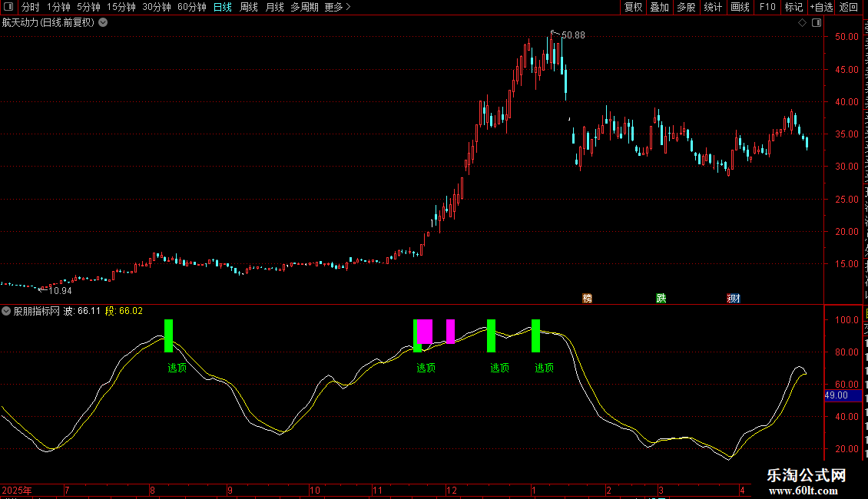Click month 11 on the time axis
Screen dimensions: 868x499
pyautogui.click(x=377, y=490)
